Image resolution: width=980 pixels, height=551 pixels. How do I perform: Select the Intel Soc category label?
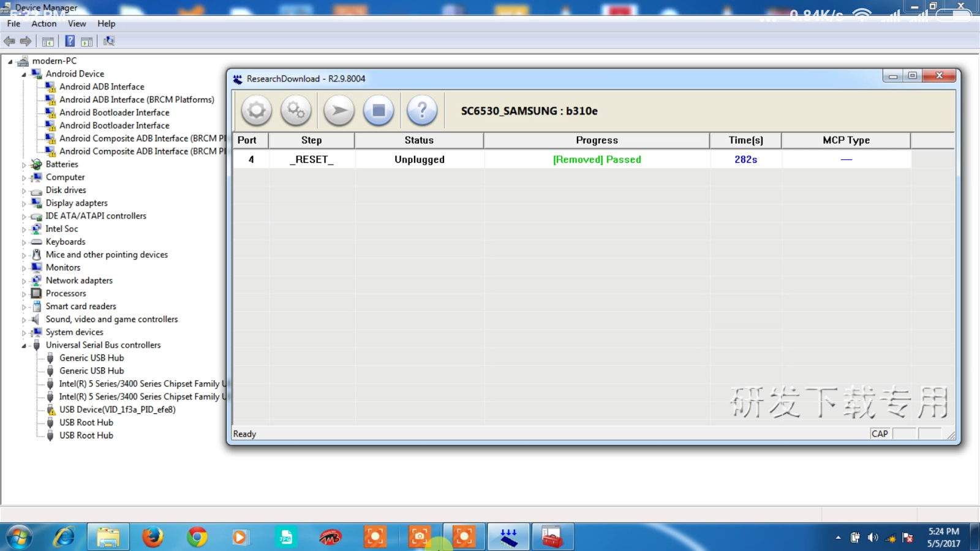pos(62,229)
